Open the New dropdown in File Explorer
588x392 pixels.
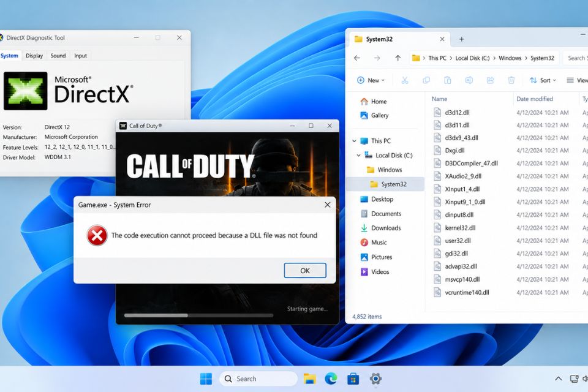coord(371,80)
